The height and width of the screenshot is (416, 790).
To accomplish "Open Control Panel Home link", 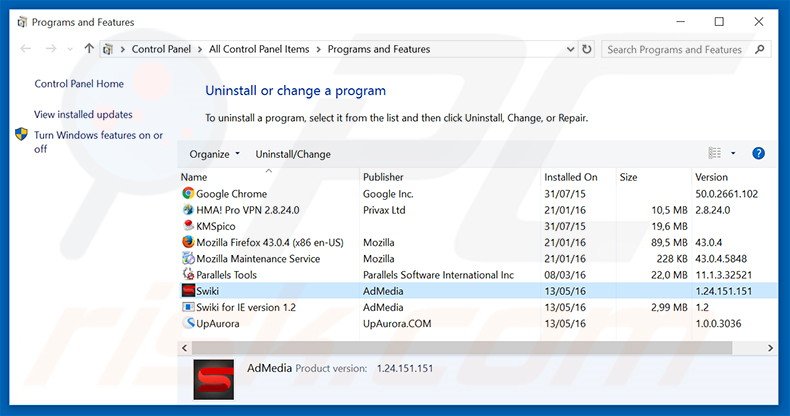I will [79, 84].
